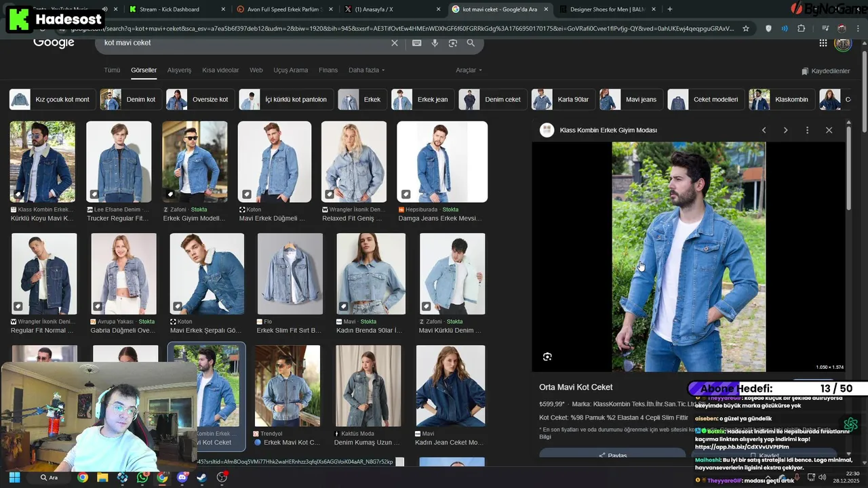This screenshot has width=868, height=488.
Task: Select the Mavi jeans filter chip
Action: click(x=631, y=100)
